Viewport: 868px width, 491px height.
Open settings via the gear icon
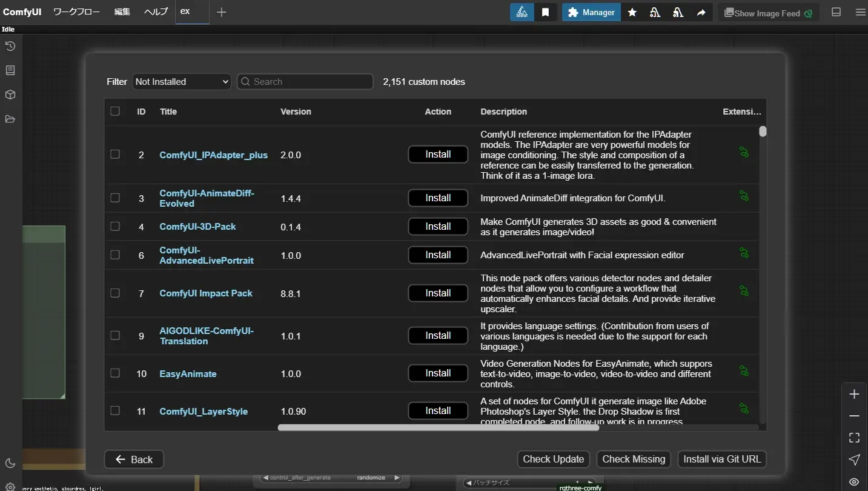10,486
